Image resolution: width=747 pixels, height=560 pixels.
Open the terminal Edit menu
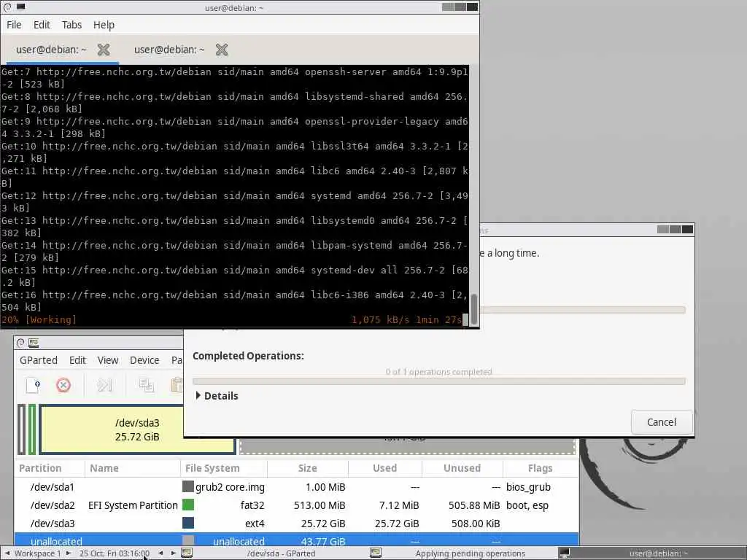coord(42,25)
